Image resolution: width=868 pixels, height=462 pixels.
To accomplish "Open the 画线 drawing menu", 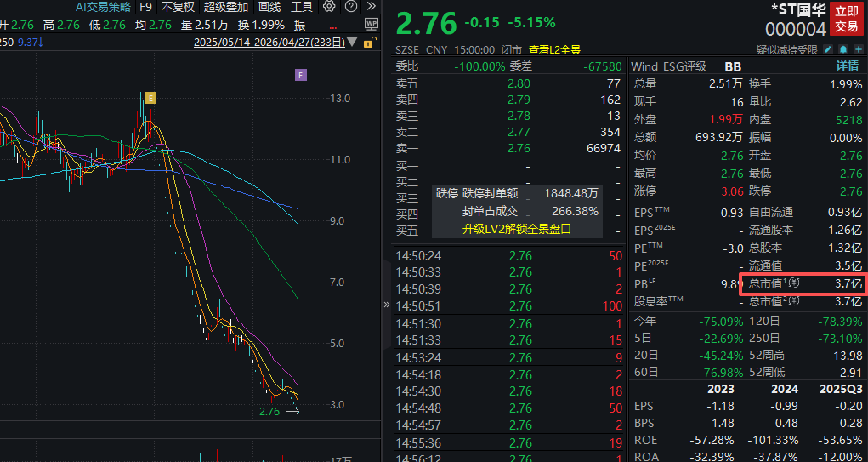I will click(x=269, y=7).
